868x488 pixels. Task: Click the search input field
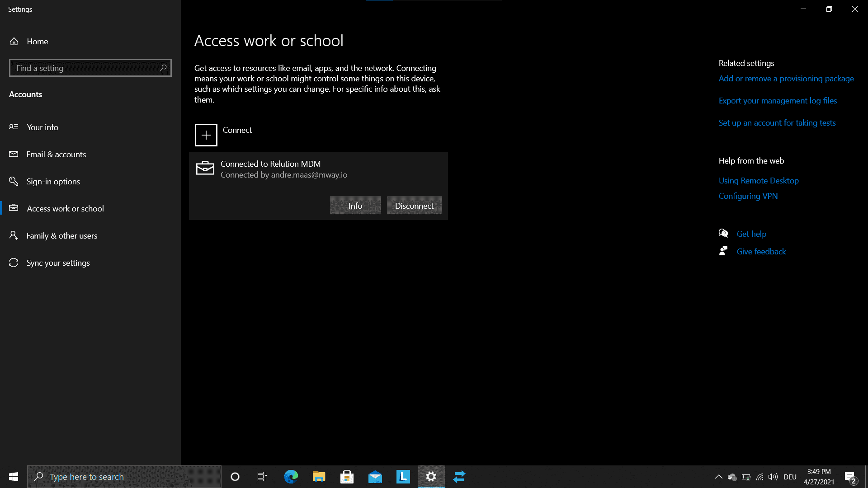click(90, 67)
